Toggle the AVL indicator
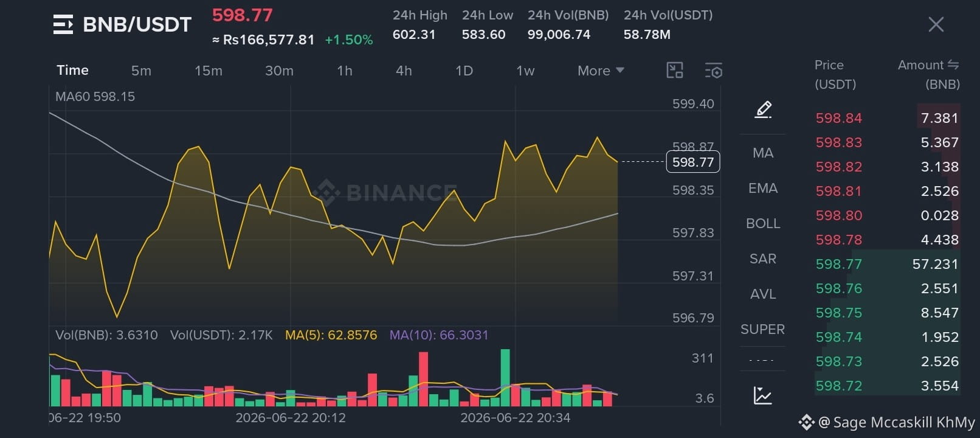 (763, 294)
